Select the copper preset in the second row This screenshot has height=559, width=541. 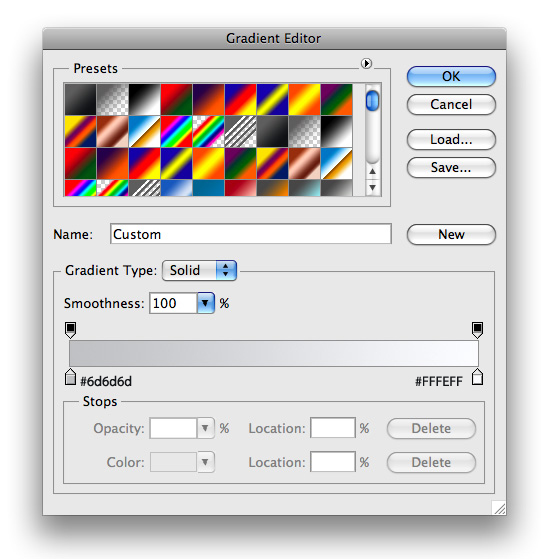click(x=112, y=132)
